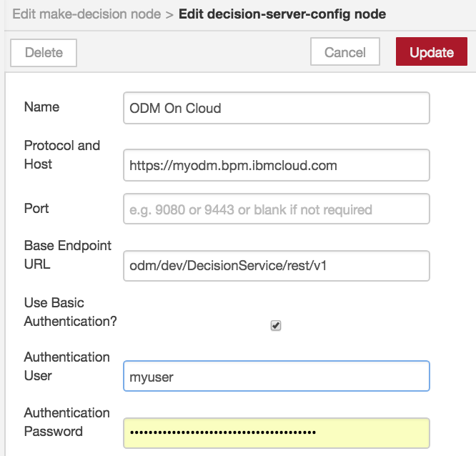The image size is (476, 456).
Task: Save changes with the red Update button
Action: pyautogui.click(x=432, y=51)
